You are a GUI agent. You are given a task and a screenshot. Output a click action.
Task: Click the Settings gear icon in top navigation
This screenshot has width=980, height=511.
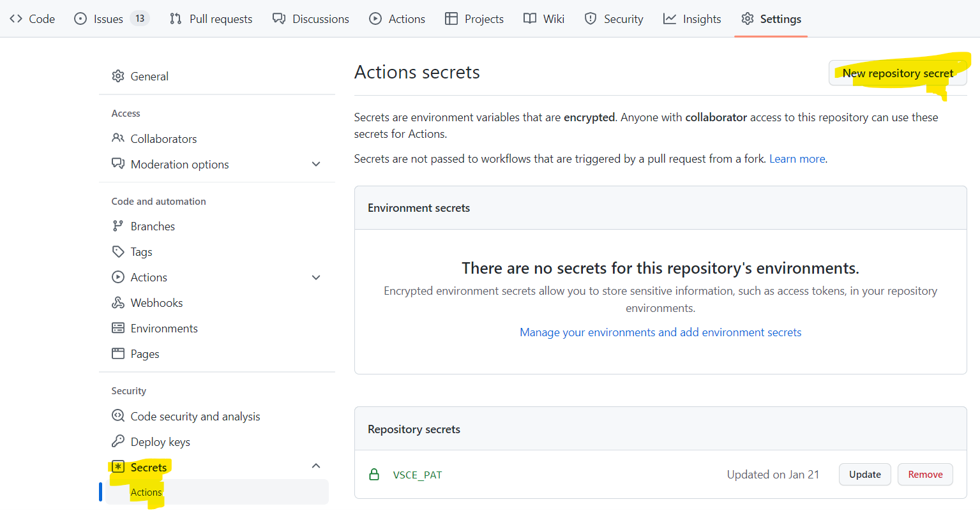pyautogui.click(x=748, y=19)
